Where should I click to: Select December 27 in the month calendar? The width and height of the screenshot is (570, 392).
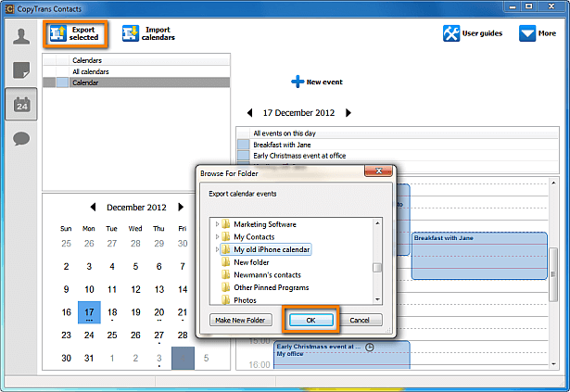(158, 335)
